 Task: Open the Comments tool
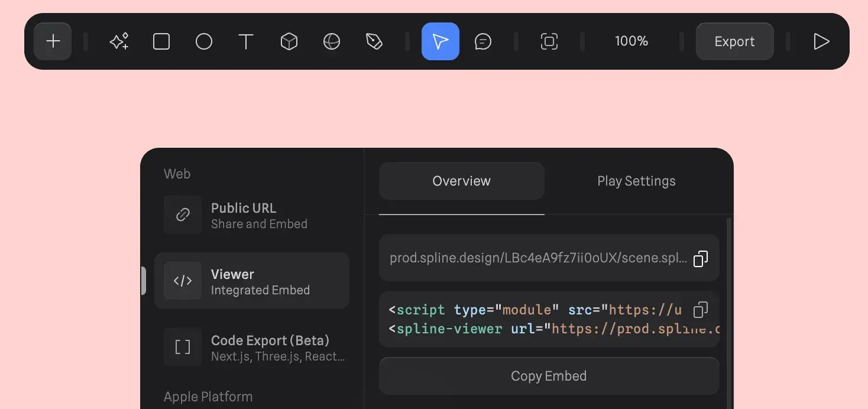pos(483,41)
